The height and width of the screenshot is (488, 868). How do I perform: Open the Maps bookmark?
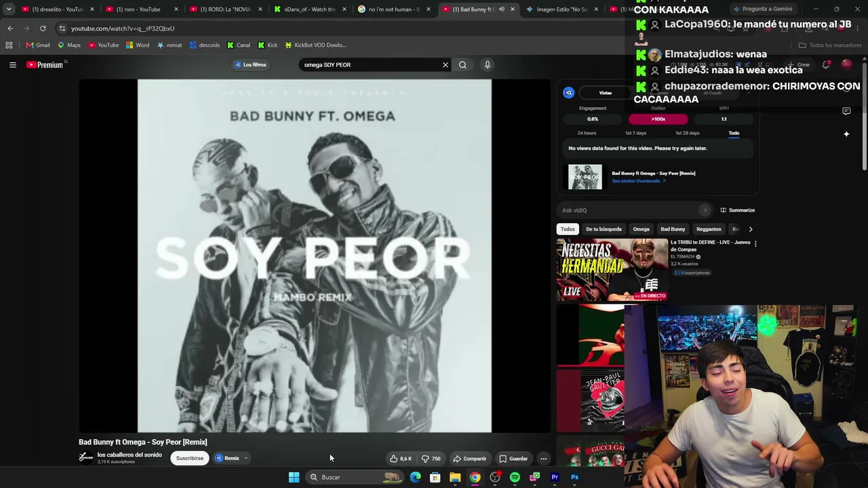(x=69, y=45)
